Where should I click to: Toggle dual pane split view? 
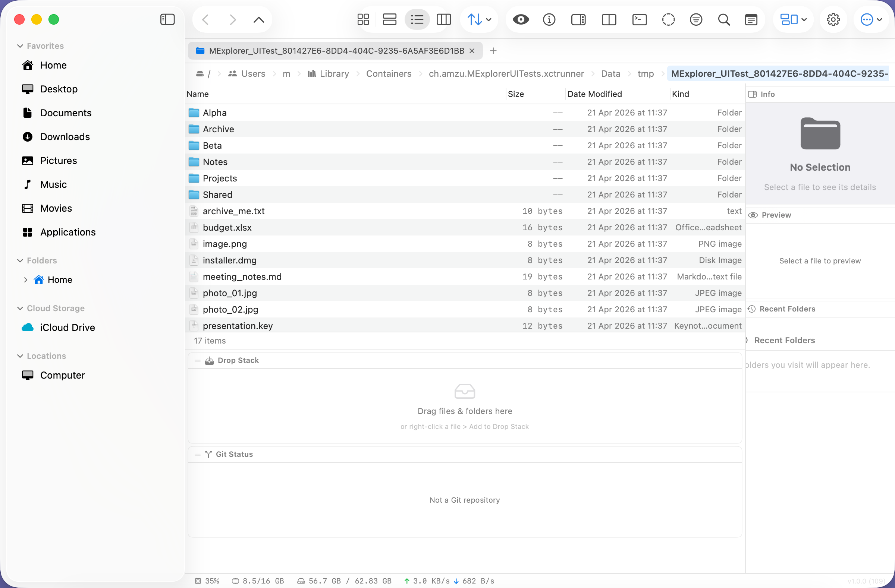(x=609, y=19)
